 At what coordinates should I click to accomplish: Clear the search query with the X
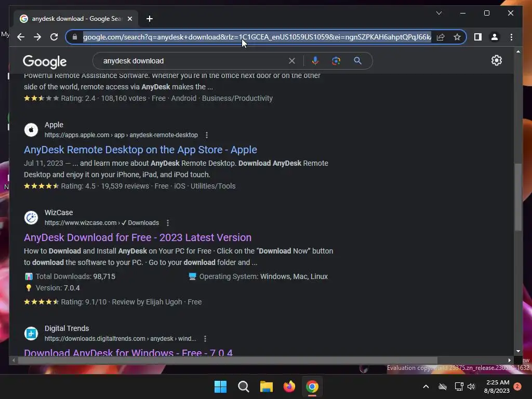tap(292, 61)
